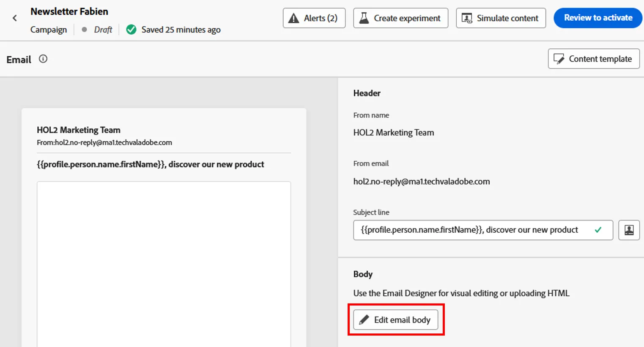The height and width of the screenshot is (347, 644).
Task: Click the From email address value
Action: [422, 182]
